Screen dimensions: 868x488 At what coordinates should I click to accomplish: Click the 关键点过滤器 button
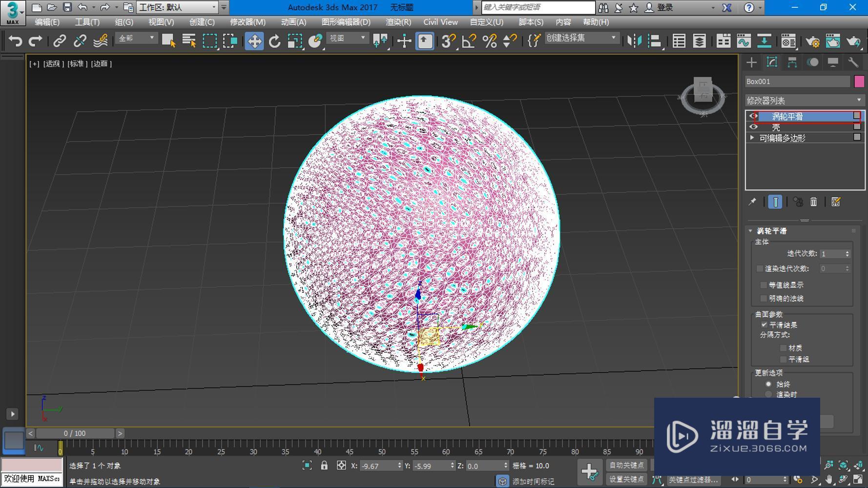point(693,480)
